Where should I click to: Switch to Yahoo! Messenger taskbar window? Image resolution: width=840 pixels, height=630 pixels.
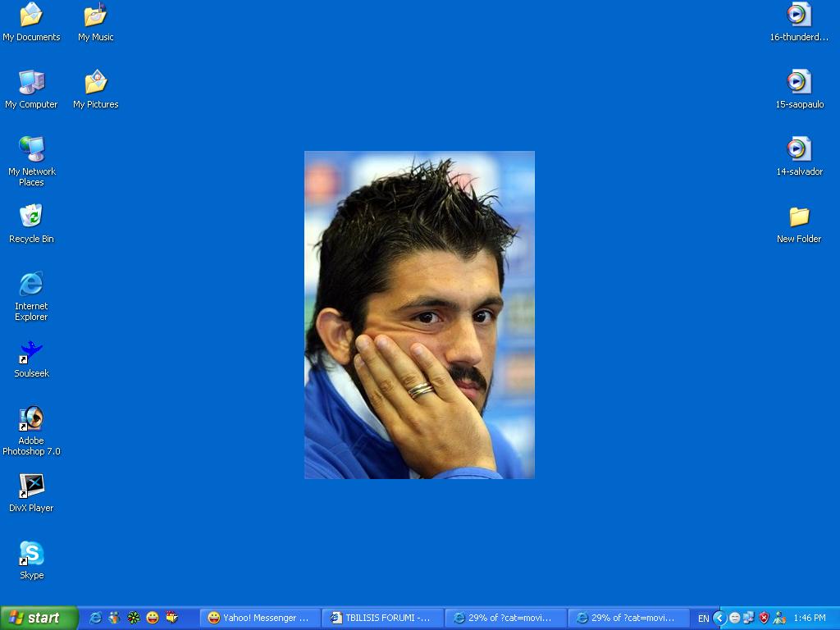click(259, 618)
